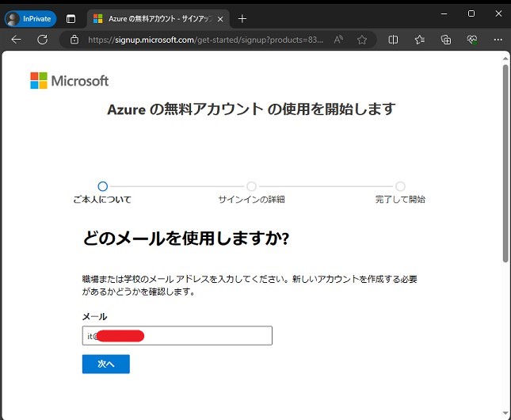Viewport: 511px width, 420px height.
Task: View site information lock icon
Action: (74, 40)
